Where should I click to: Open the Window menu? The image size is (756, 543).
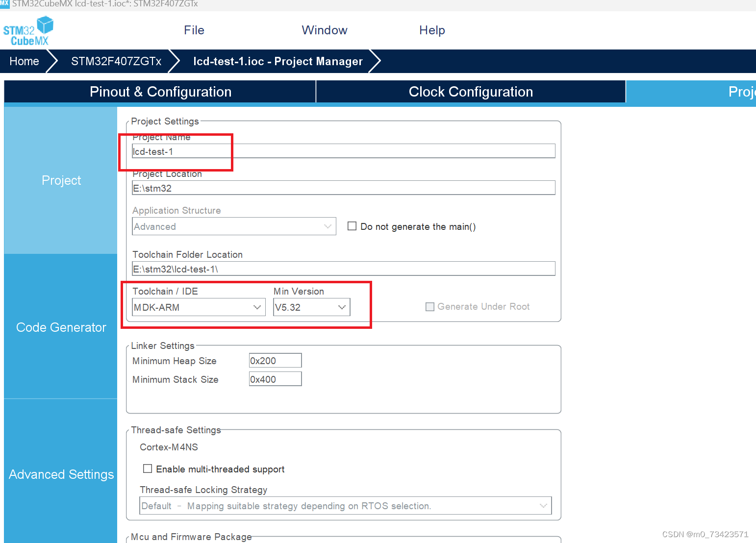325,30
